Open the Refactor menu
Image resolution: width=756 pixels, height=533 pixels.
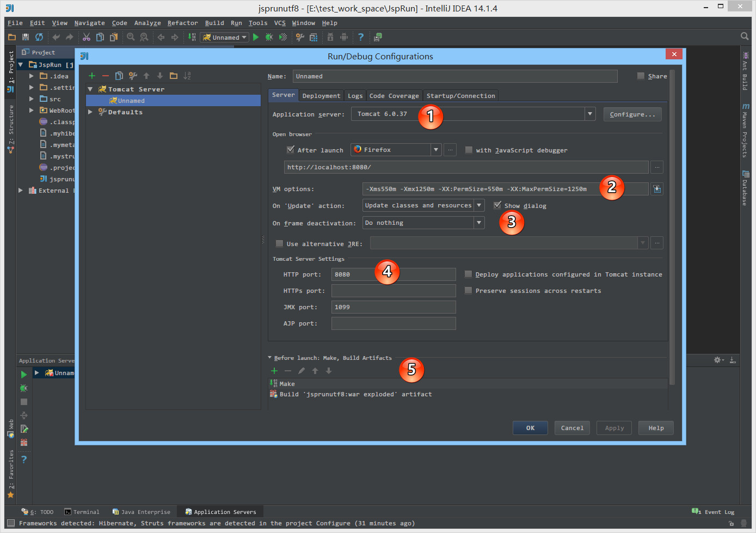coord(182,23)
